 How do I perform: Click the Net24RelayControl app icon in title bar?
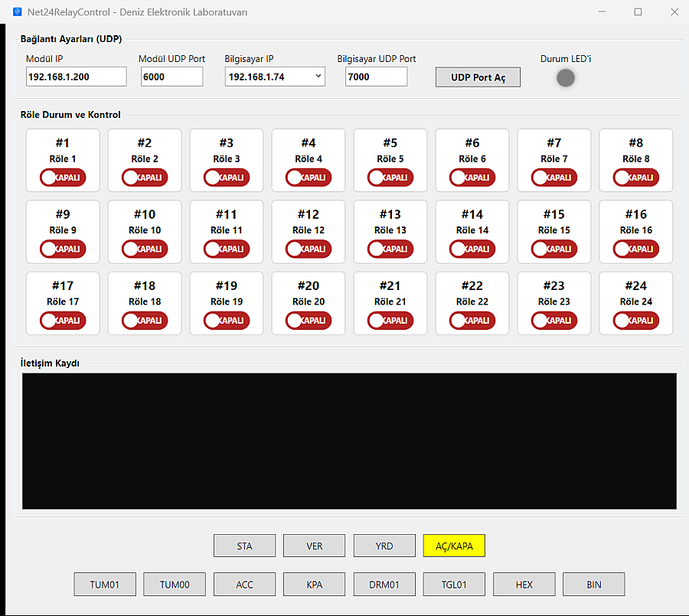pos(17,12)
